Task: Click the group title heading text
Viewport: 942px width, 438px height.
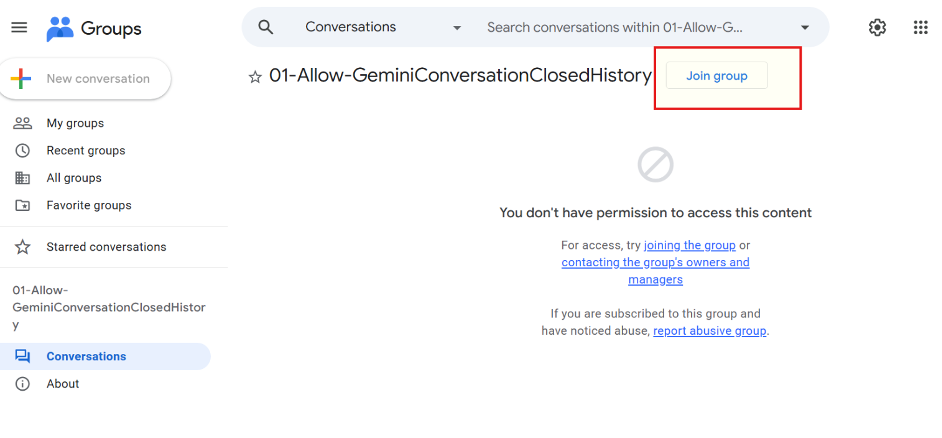Action: (x=460, y=76)
